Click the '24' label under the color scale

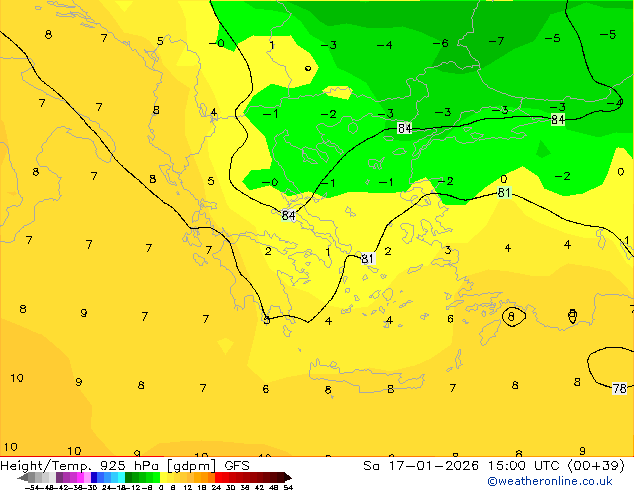[x=216, y=487]
